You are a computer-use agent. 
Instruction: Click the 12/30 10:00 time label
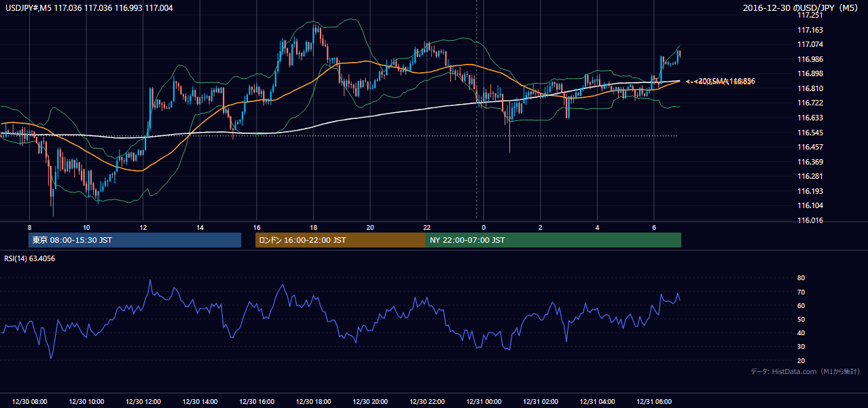pyautogui.click(x=86, y=402)
